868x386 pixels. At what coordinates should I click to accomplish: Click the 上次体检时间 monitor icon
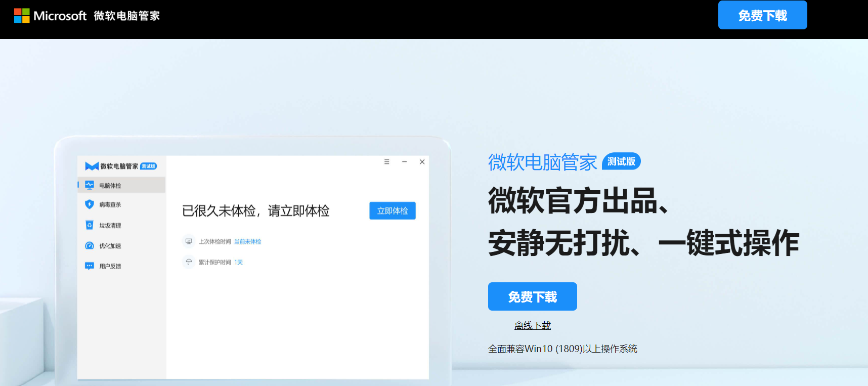(x=189, y=241)
